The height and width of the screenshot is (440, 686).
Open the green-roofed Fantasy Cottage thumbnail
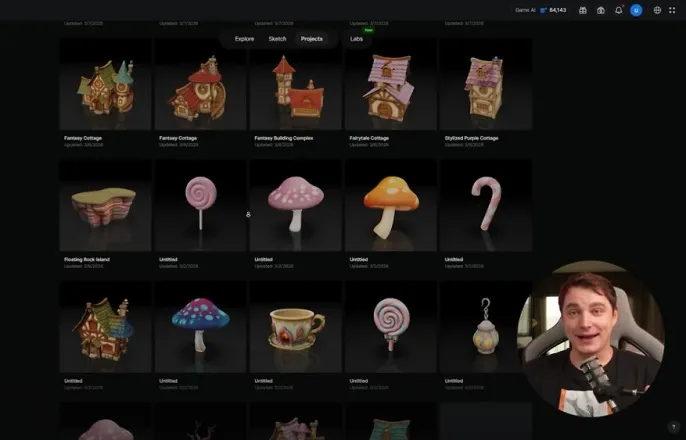105,84
